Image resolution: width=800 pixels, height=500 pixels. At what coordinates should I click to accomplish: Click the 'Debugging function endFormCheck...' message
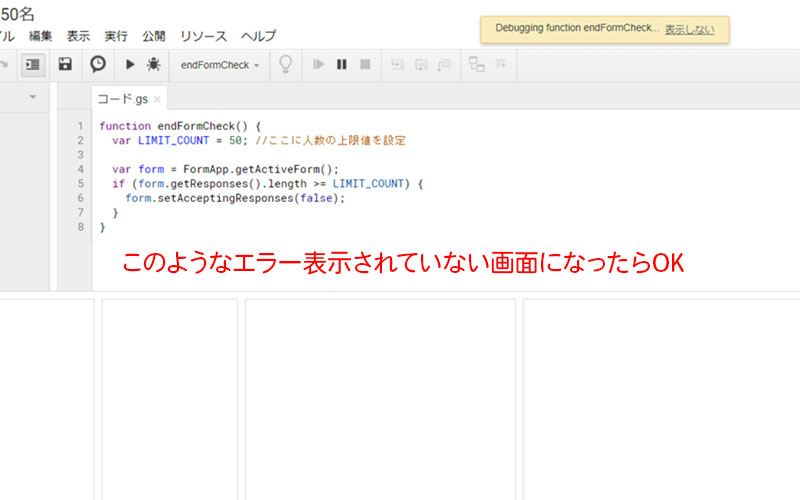tap(577, 28)
